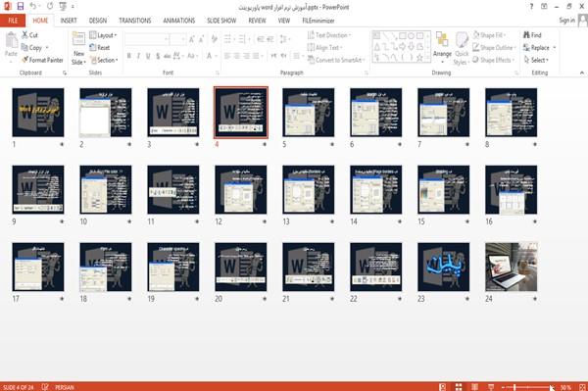Open Shape Outline dropdown
The width and height of the screenshot is (588, 391).
[494, 47]
